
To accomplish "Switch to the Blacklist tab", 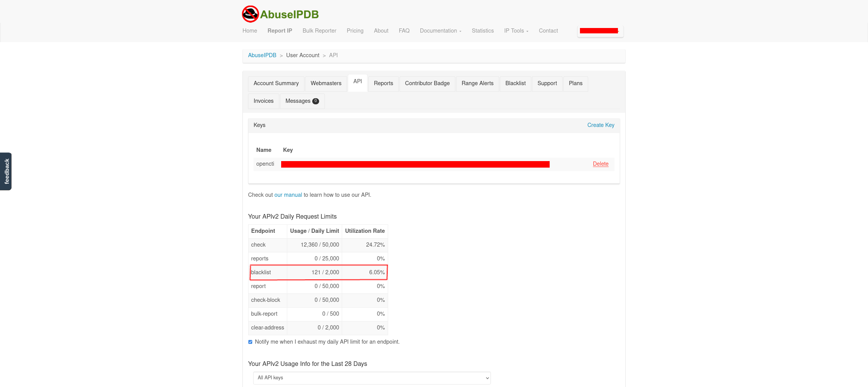I will coord(516,84).
